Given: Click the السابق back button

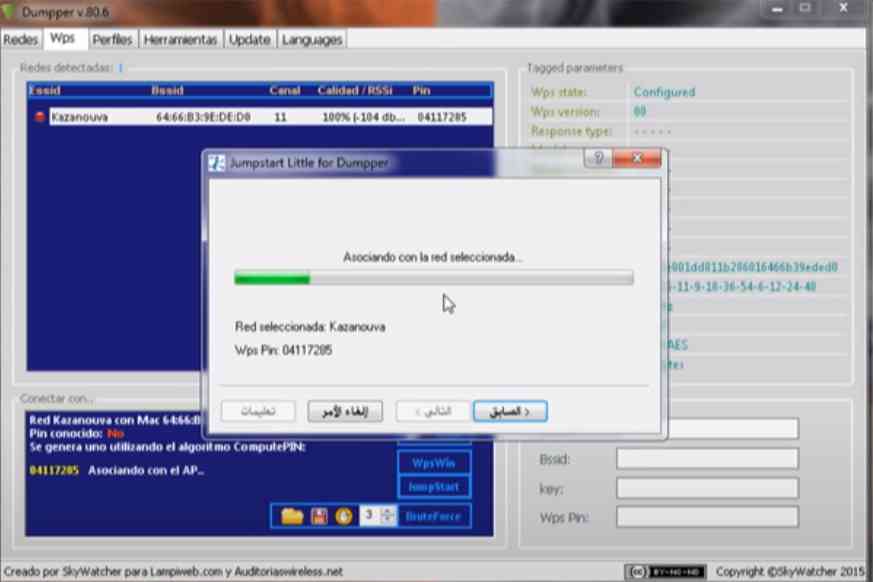Looking at the screenshot, I should [x=510, y=412].
